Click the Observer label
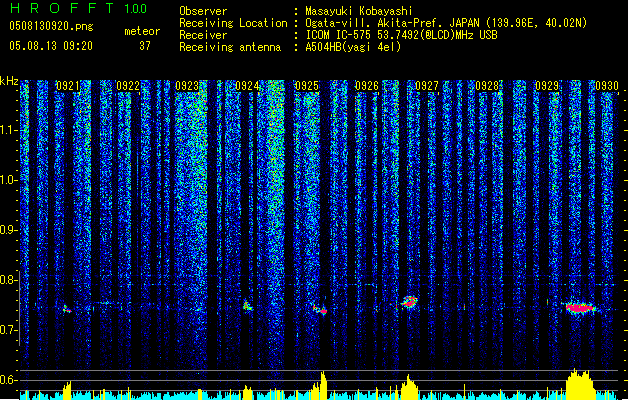This screenshot has width=629, height=400. (x=203, y=11)
